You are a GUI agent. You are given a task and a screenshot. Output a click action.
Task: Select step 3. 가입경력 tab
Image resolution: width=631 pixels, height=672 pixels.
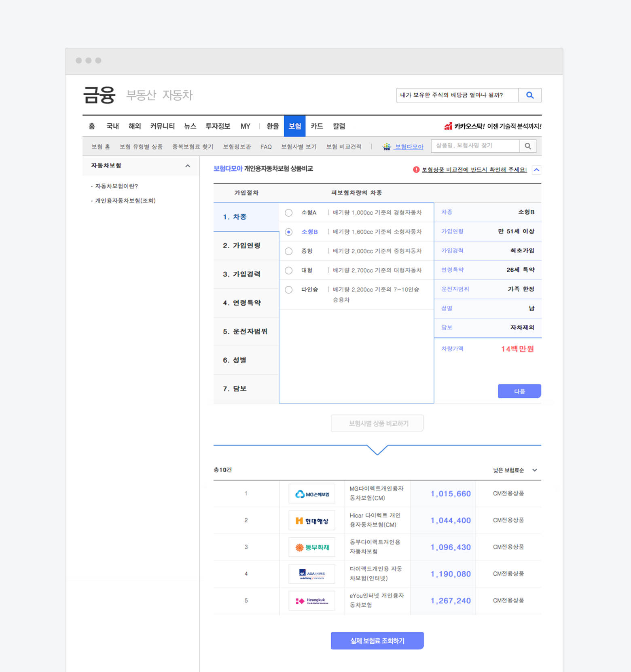pyautogui.click(x=246, y=275)
